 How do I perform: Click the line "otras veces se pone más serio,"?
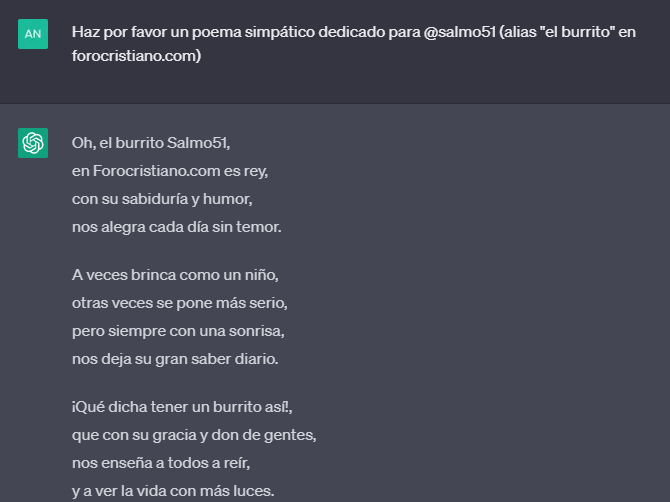(179, 303)
